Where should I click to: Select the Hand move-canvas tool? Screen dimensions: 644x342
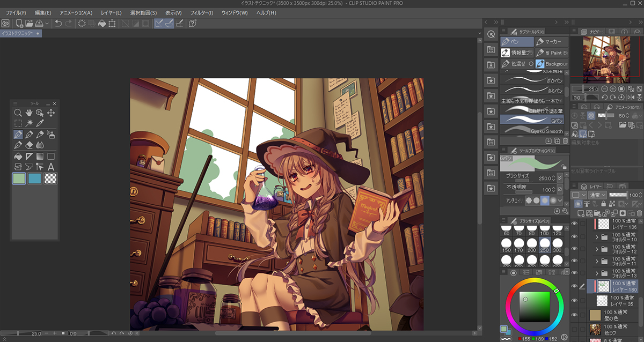(29, 113)
